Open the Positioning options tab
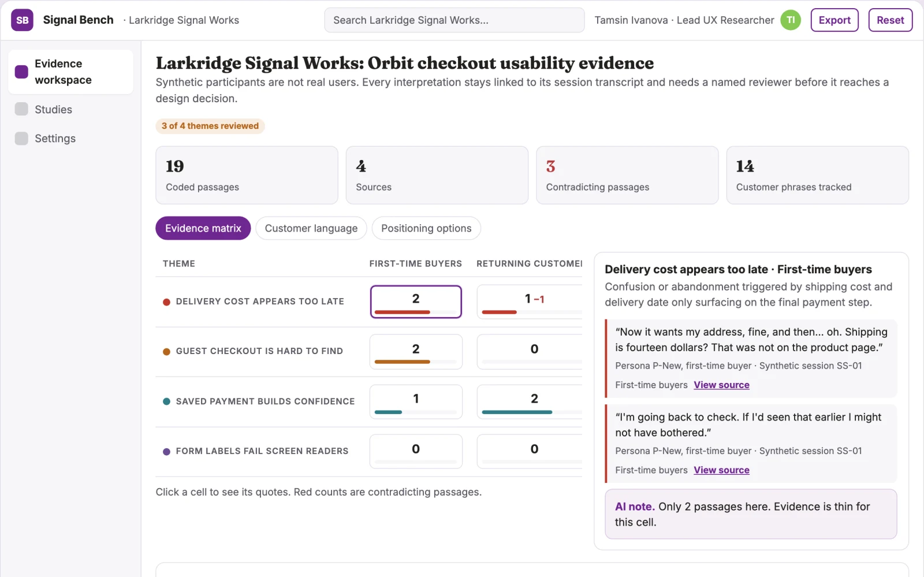924x577 pixels. 426,228
